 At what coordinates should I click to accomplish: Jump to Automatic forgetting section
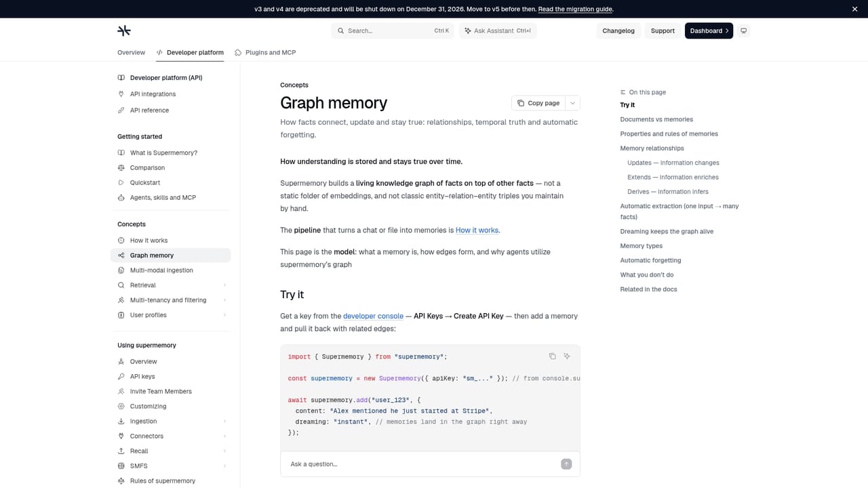pos(650,260)
